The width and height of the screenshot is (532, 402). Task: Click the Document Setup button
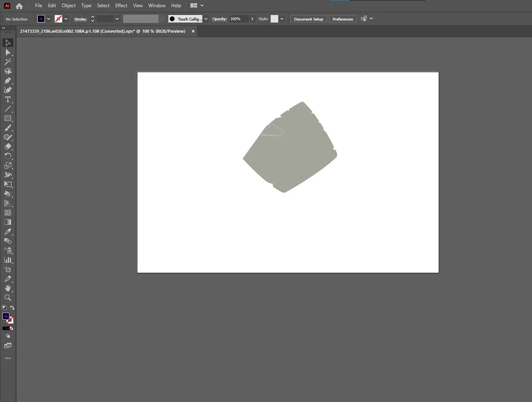[308, 19]
